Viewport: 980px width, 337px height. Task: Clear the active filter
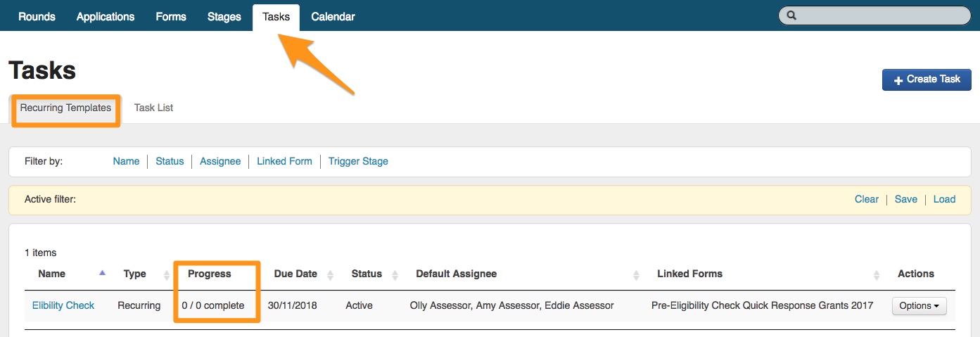pos(866,199)
